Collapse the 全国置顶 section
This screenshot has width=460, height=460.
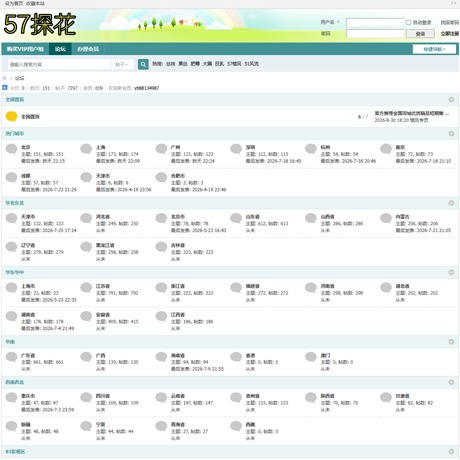tap(451, 99)
